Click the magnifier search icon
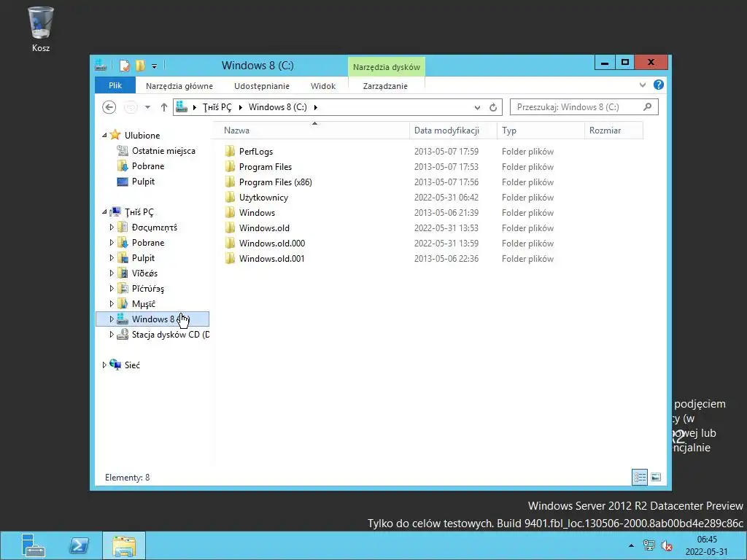This screenshot has height=560, width=747. pyautogui.click(x=648, y=106)
